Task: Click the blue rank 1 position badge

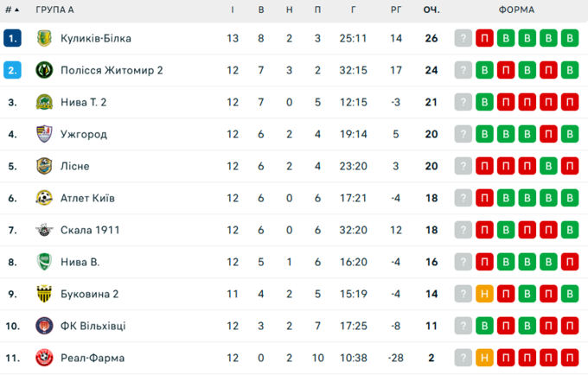Action: (12, 38)
